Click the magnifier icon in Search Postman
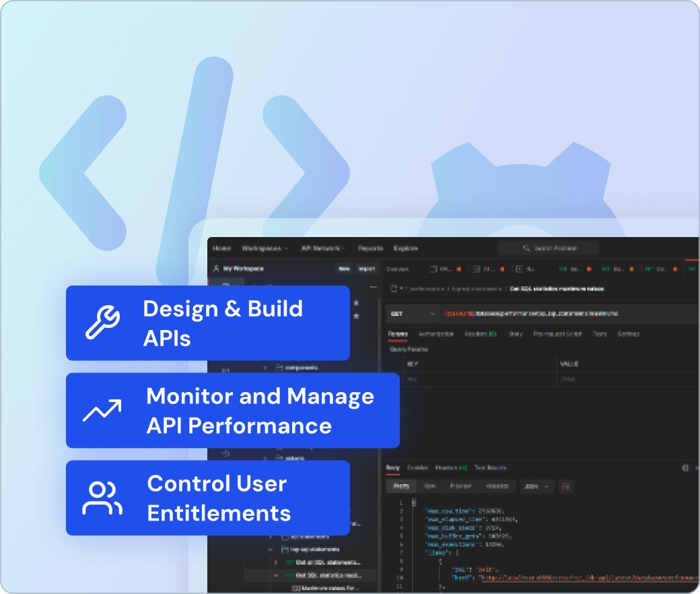 527,248
